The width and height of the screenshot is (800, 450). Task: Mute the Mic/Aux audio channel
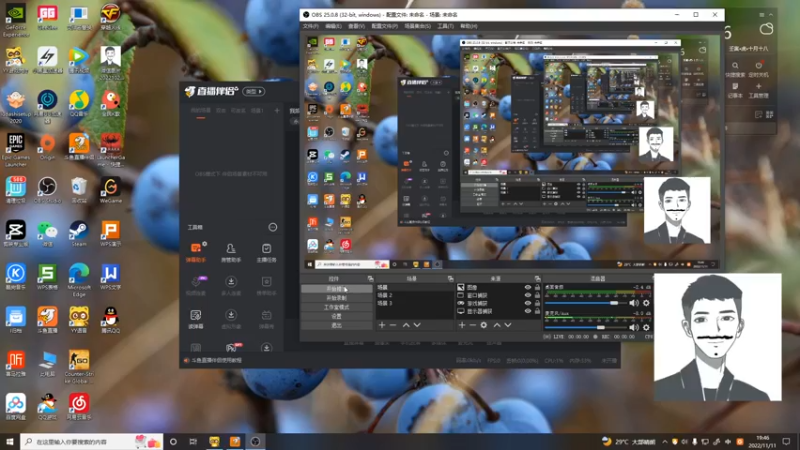[x=634, y=328]
